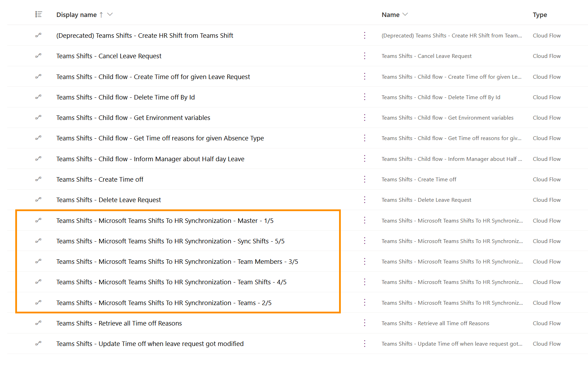Open more options for Get Time off reasons flow

[364, 138]
